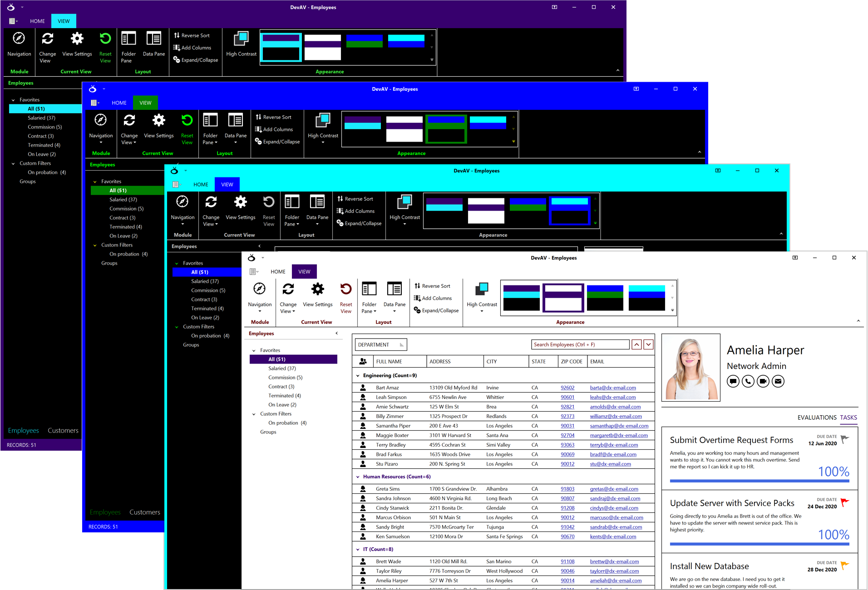This screenshot has width=868, height=590.
Task: Collapse the Human Resources (Count=6) group
Action: tap(358, 477)
